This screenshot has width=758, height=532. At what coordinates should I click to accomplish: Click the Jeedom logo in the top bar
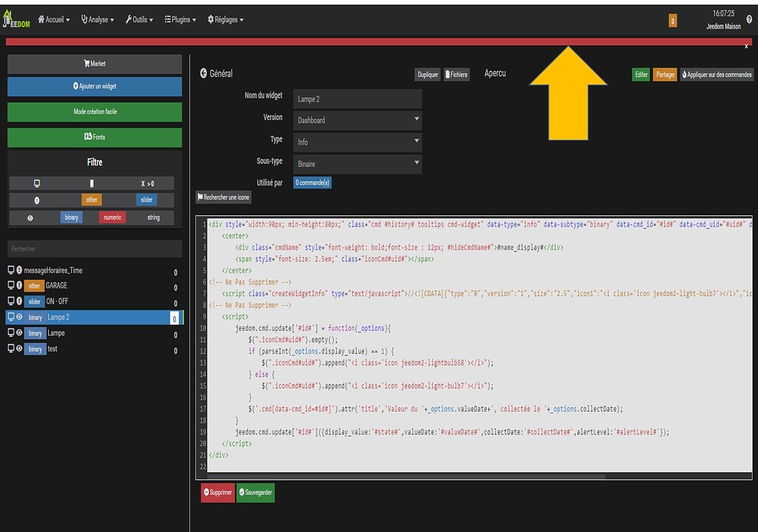pyautogui.click(x=16, y=19)
